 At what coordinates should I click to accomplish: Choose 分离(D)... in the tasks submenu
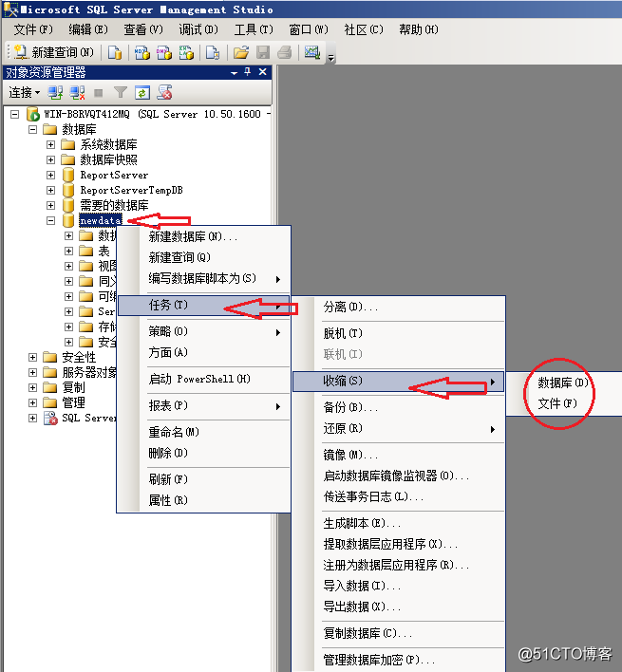[x=398, y=307]
